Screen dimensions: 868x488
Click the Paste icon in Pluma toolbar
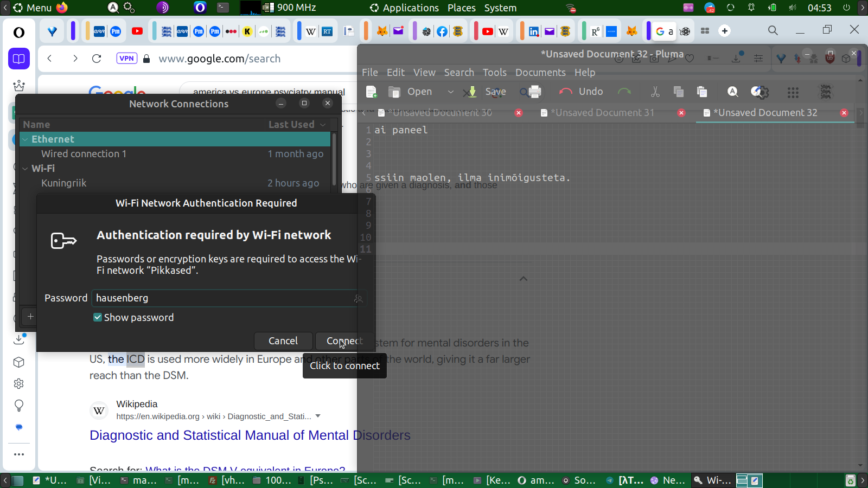(x=701, y=92)
